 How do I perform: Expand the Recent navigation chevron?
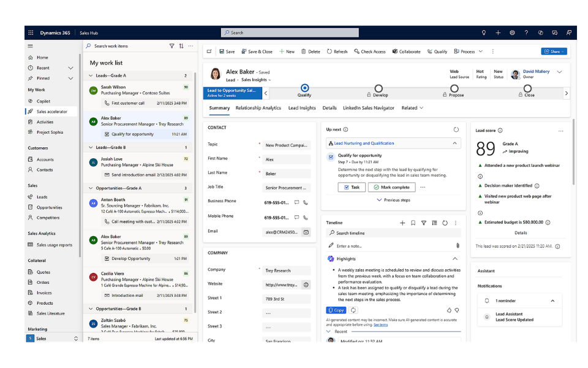[70, 68]
